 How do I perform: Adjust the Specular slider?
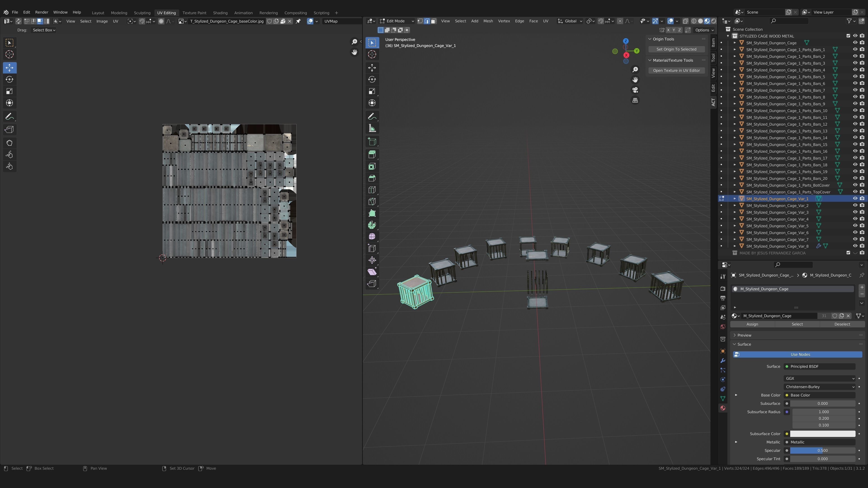pyautogui.click(x=822, y=450)
